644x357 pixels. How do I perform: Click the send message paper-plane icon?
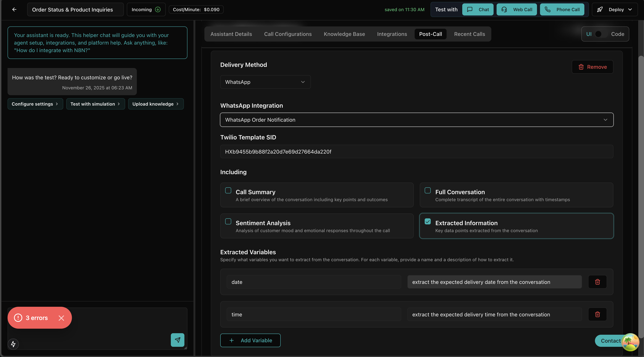tap(177, 340)
